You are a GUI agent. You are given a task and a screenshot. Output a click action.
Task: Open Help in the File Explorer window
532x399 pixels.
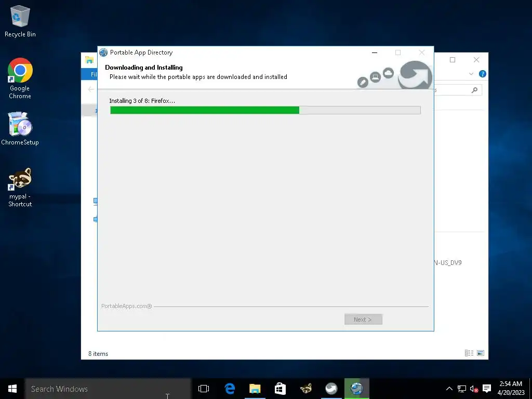pyautogui.click(x=483, y=74)
